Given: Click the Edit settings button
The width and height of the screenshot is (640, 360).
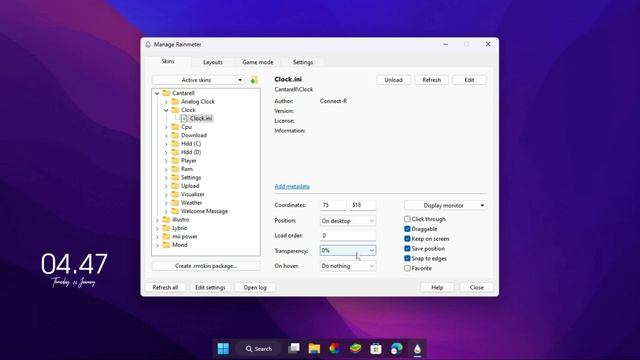Looking at the screenshot, I should [x=210, y=287].
